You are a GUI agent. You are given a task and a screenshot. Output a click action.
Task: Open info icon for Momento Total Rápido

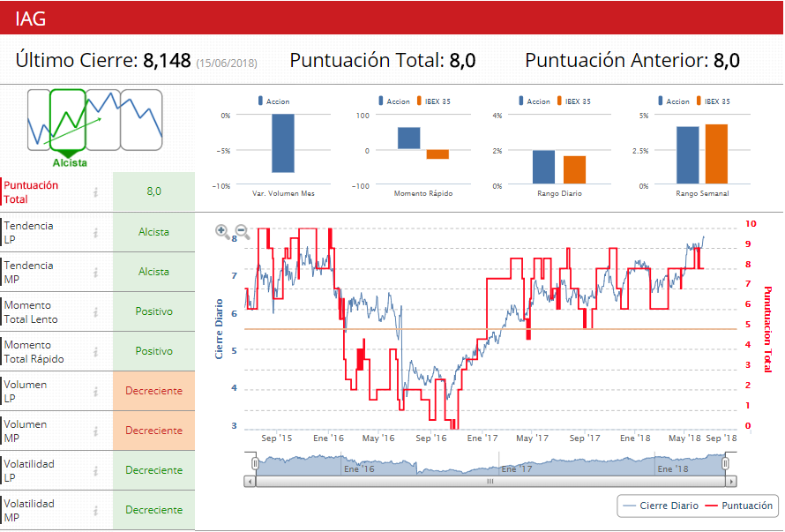point(95,352)
